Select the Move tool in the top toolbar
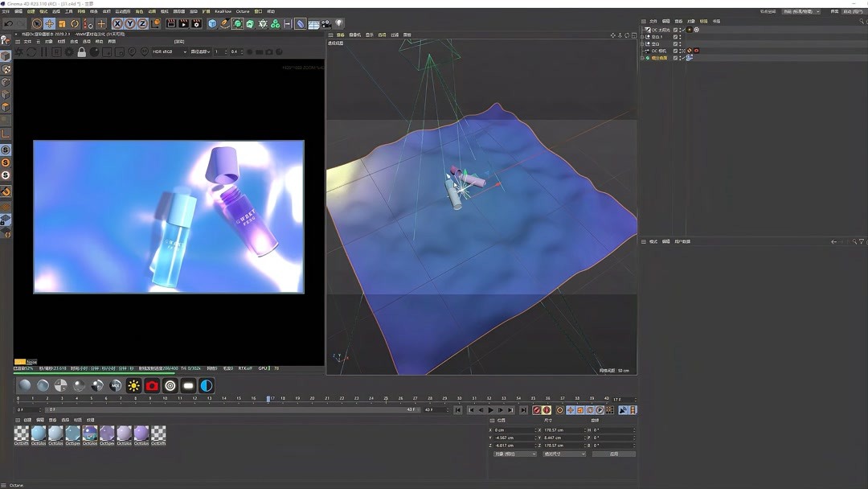Screen dimensions: 868x489 tap(49, 24)
